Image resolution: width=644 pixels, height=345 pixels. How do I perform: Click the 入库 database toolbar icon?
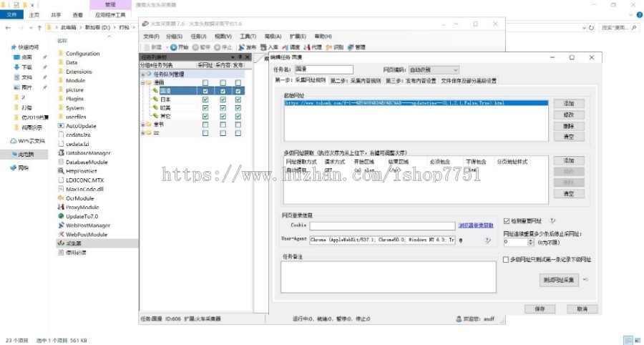tap(263, 47)
